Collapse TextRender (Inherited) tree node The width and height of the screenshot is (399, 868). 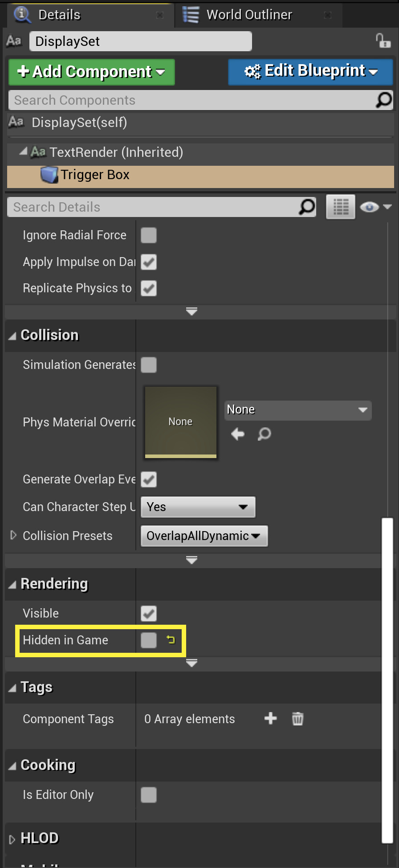point(23,151)
